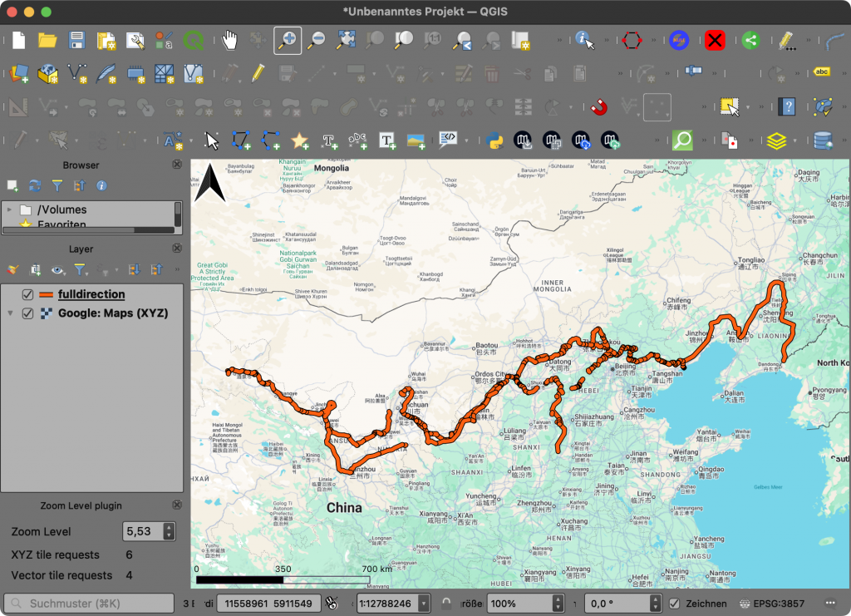Open the help contents question-mark icon

[787, 107]
